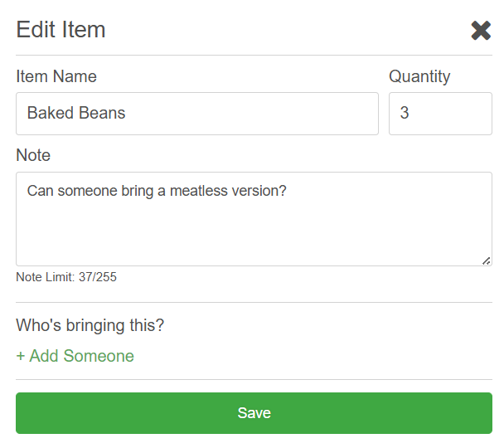The width and height of the screenshot is (504, 448).
Task: Click the word Baked in Item Name
Action: [x=51, y=113]
